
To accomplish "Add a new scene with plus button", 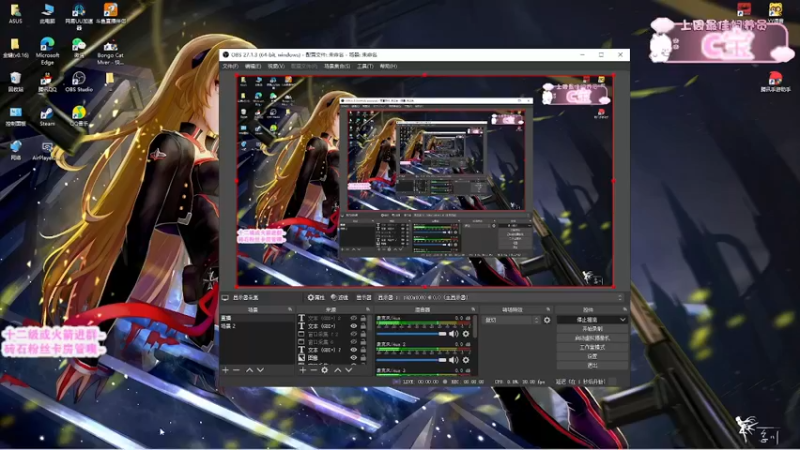I will [226, 370].
